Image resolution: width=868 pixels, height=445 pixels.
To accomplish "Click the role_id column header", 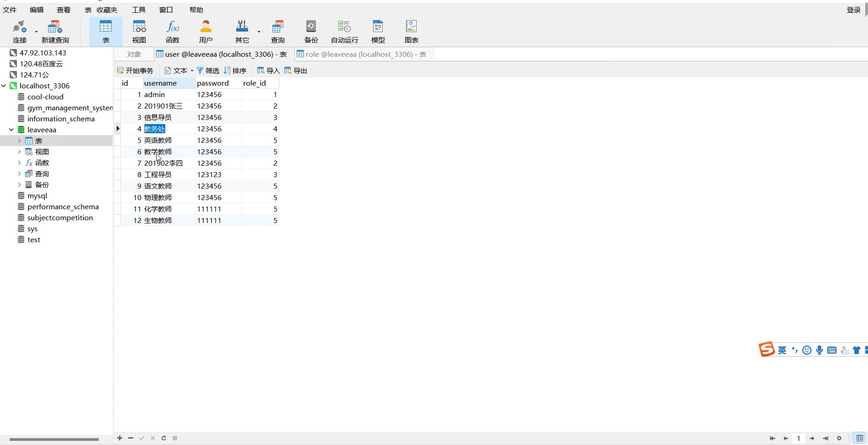I will pyautogui.click(x=260, y=83).
